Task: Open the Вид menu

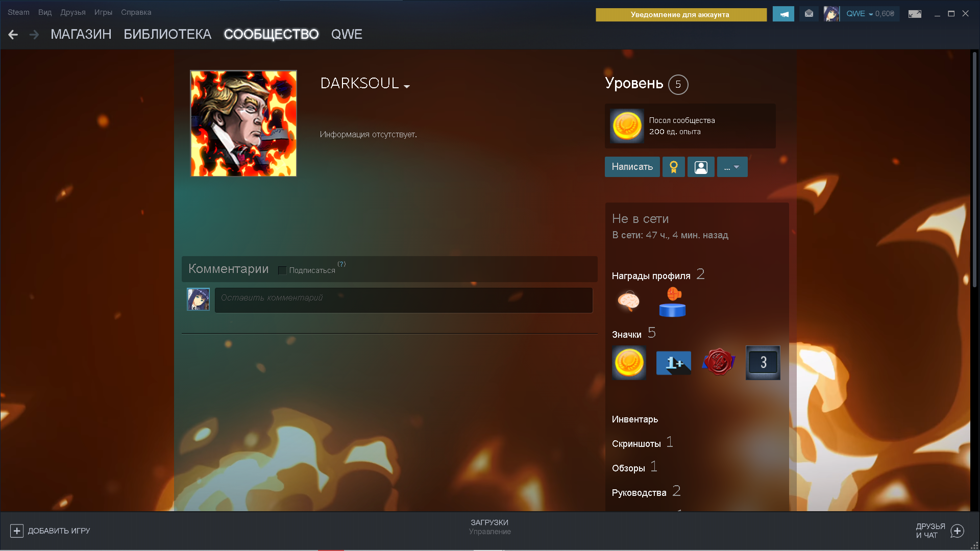Action: pyautogui.click(x=45, y=12)
